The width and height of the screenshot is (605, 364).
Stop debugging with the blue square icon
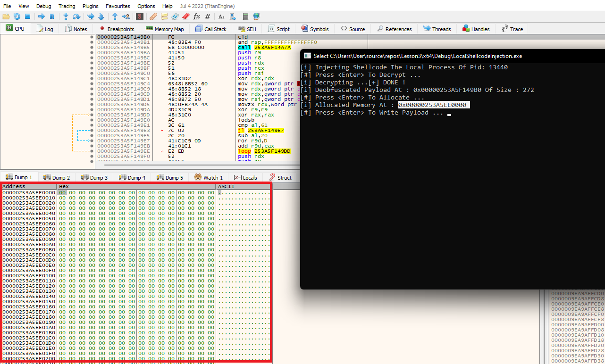(27, 17)
